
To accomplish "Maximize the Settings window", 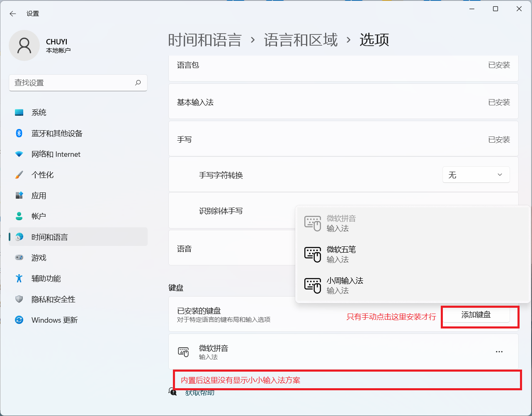I will 496,9.
